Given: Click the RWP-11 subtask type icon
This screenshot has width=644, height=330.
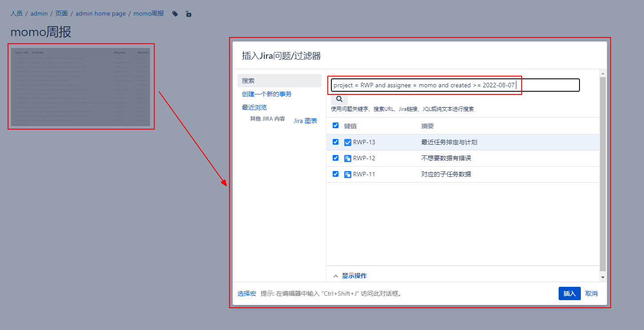Looking at the screenshot, I should pos(348,175).
